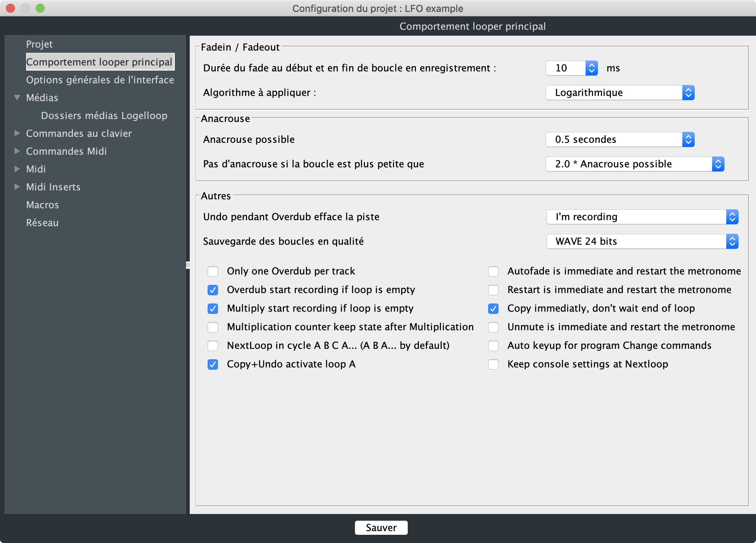
Task: Click the Undo pendant Overdub efface label
Action: [x=291, y=217]
